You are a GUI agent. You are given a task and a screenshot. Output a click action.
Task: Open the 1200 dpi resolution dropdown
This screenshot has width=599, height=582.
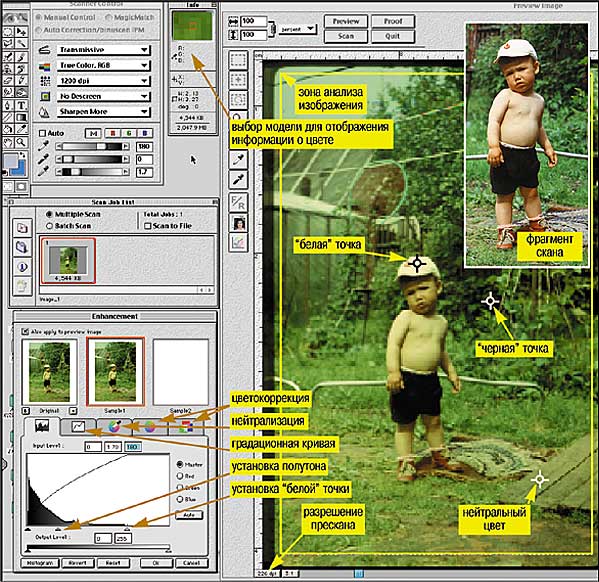104,81
